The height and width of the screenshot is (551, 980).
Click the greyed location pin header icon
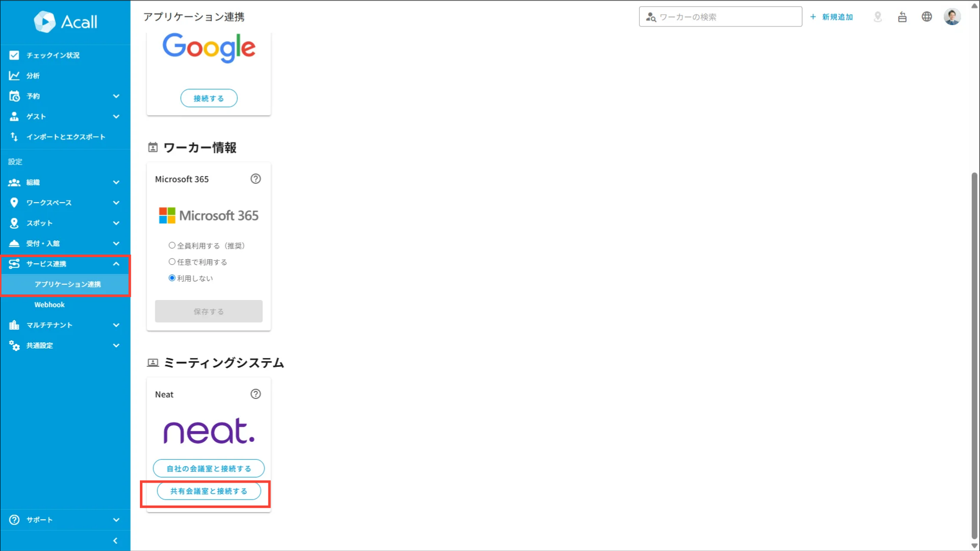tap(878, 17)
